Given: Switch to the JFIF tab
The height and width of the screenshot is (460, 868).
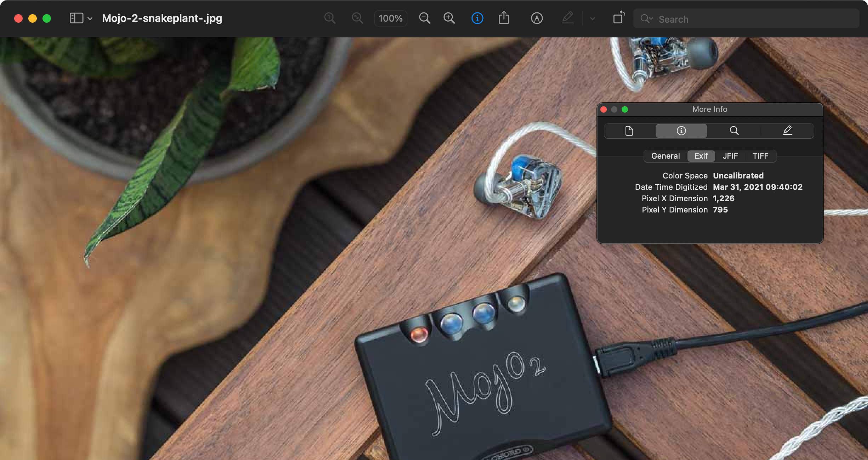Looking at the screenshot, I should [x=730, y=156].
